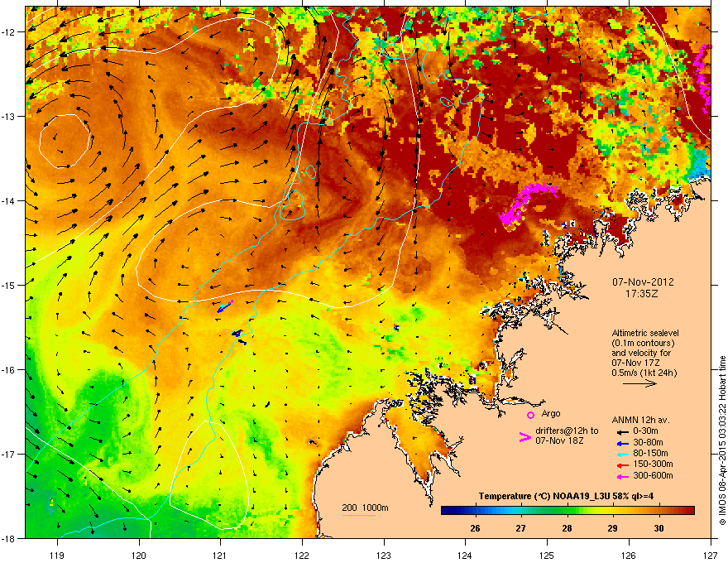Click the small closed white contour near 13°S
Image resolution: width=728 pixels, height=563 pixels.
pyautogui.click(x=65, y=141)
